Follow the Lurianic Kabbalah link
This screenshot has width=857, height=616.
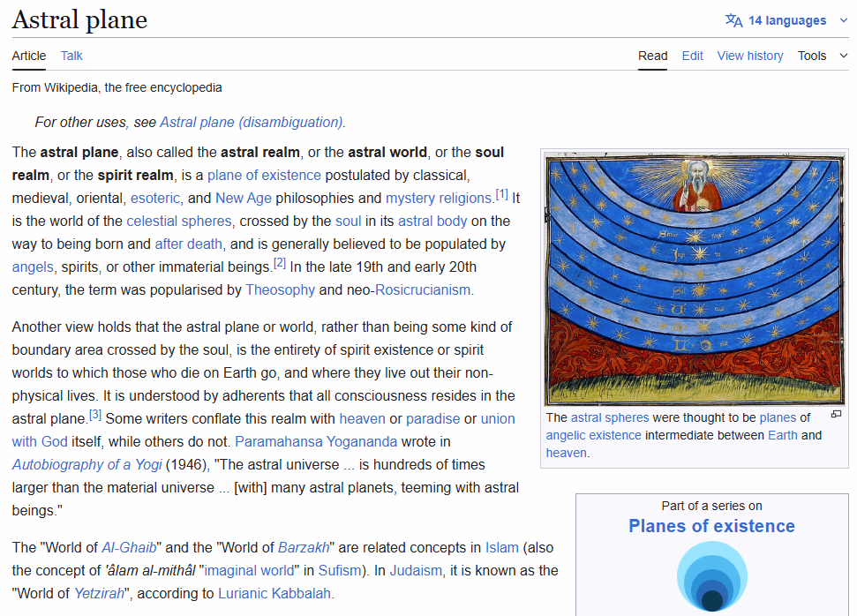[274, 593]
